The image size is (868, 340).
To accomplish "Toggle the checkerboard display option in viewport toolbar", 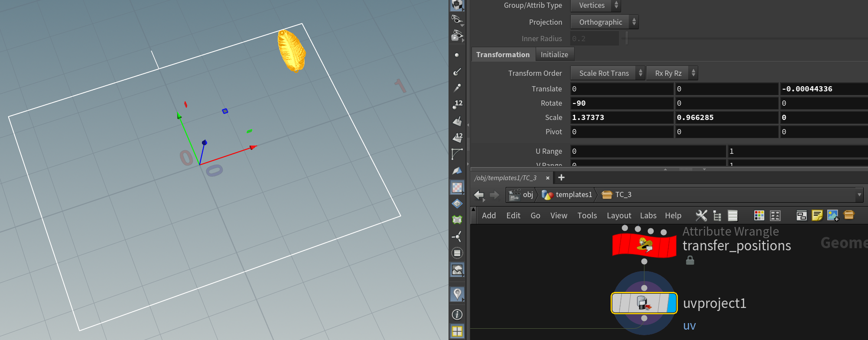I will tap(457, 188).
